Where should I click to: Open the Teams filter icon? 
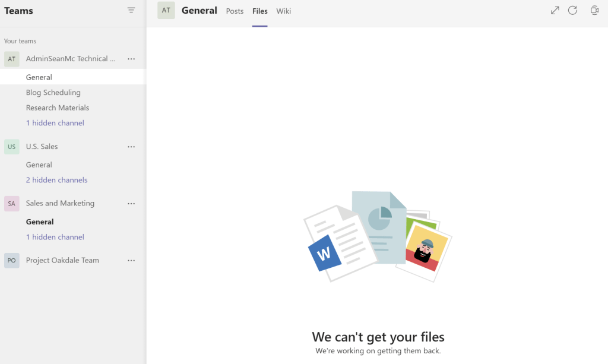pyautogui.click(x=131, y=10)
